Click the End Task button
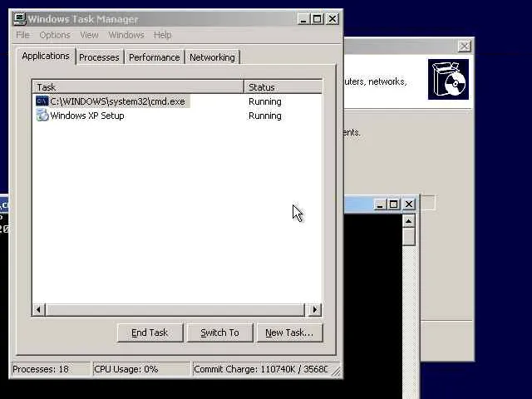 (150, 332)
